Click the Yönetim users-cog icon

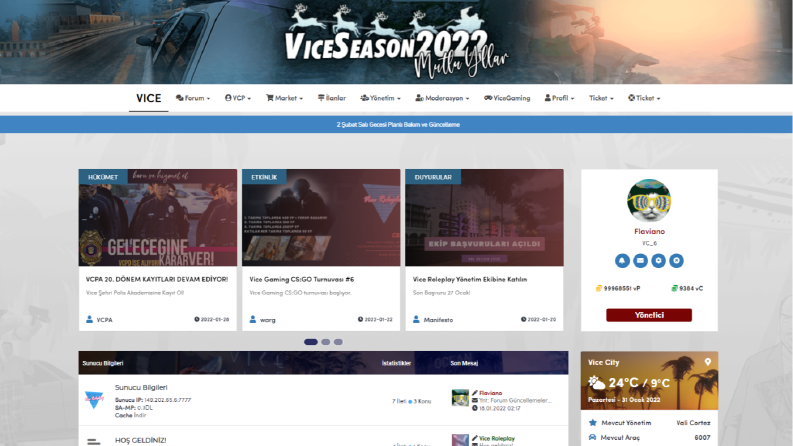(364, 98)
